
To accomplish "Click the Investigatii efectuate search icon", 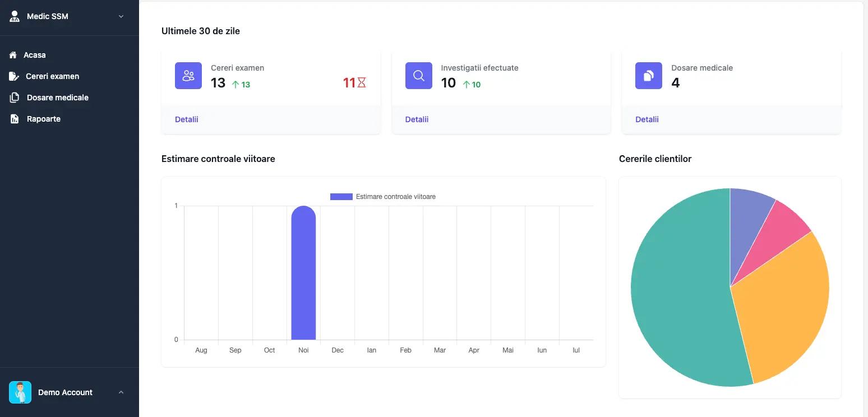I will 419,76.
